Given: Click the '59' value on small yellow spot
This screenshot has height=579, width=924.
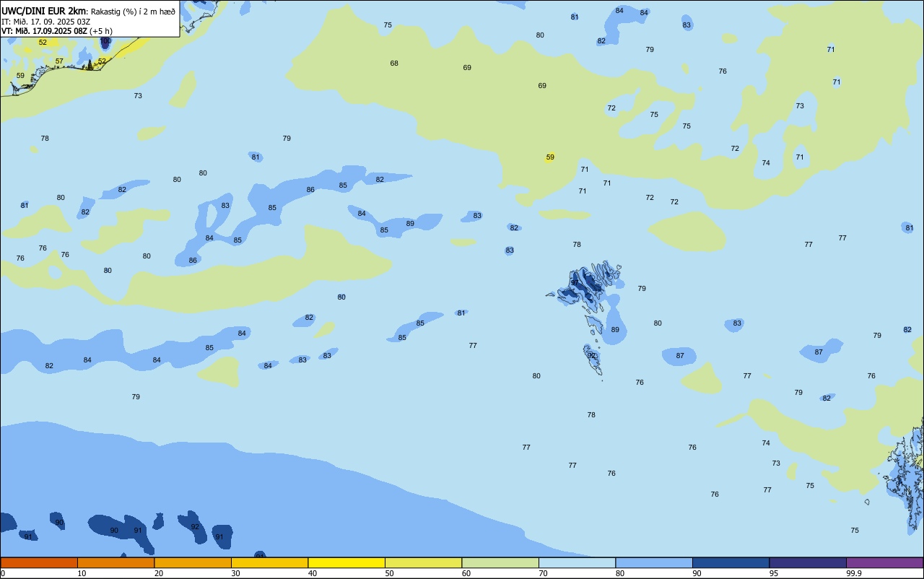Looking at the screenshot, I should point(550,157).
